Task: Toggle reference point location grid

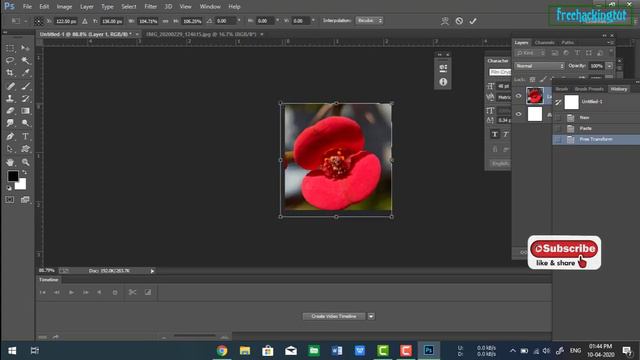Action: click(x=38, y=21)
